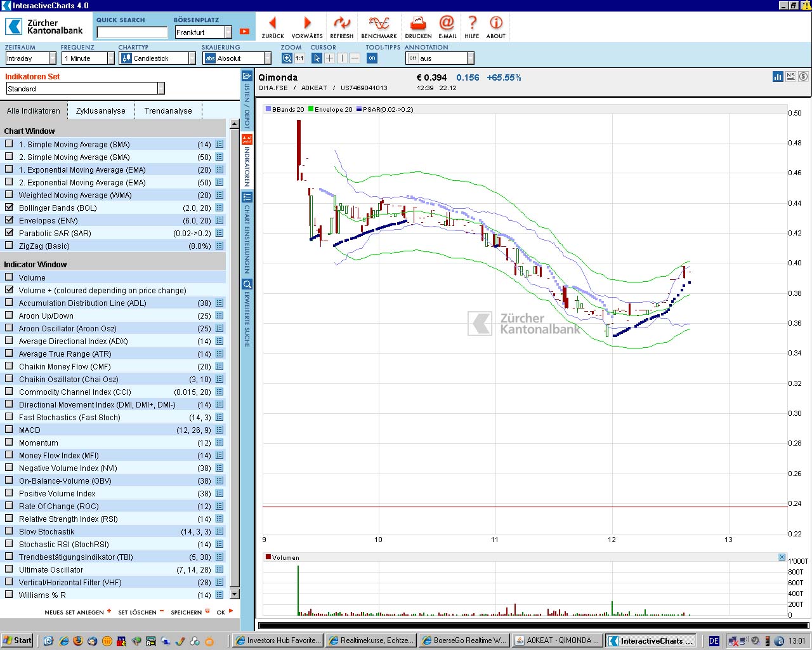This screenshot has height=650, width=812.
Task: Expand the Charttyp Candlestick dropdown
Action: [192, 58]
